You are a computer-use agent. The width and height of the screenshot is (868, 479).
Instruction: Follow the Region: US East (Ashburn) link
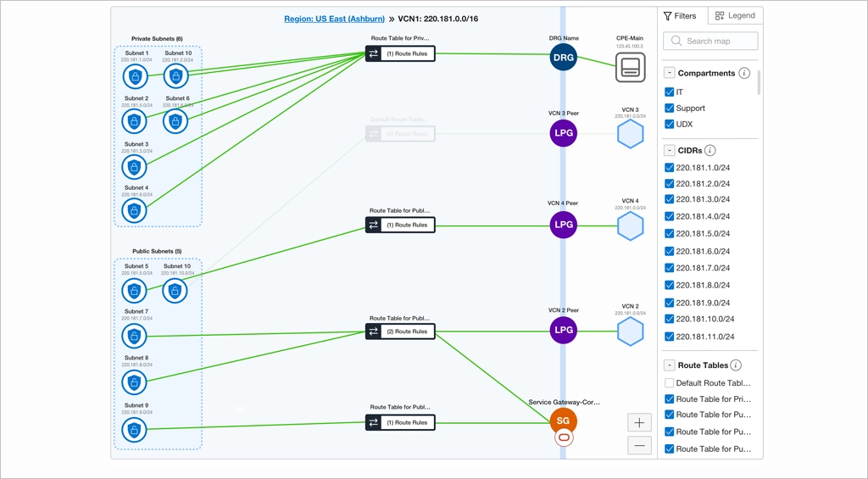(x=334, y=19)
